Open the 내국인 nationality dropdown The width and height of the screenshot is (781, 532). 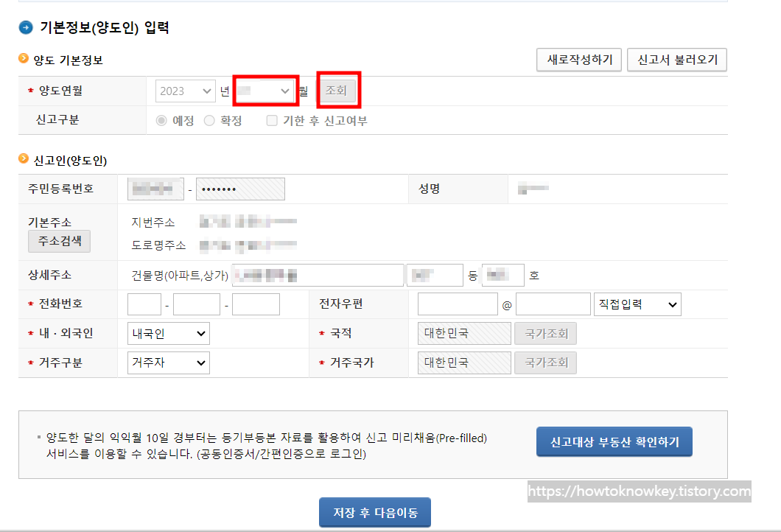point(168,333)
